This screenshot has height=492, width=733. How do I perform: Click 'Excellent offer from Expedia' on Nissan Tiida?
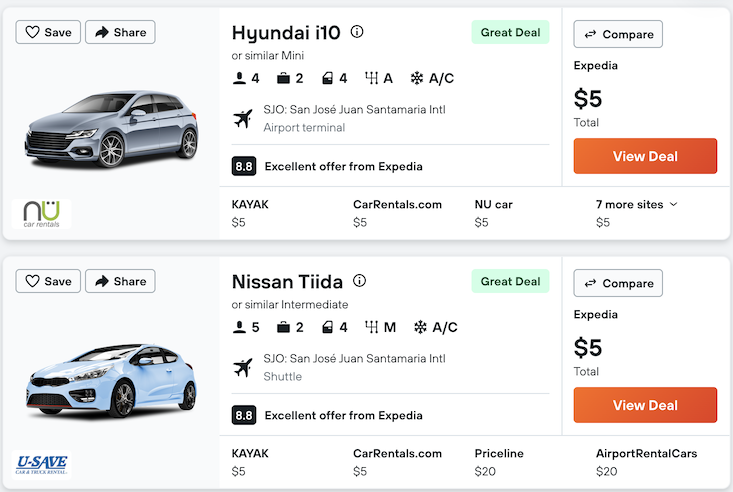[x=344, y=415]
